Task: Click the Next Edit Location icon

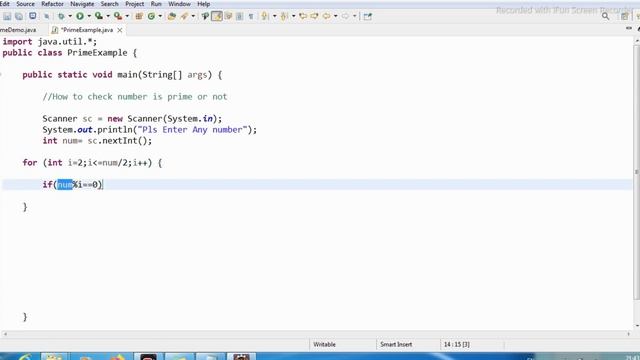Action: tap(314, 16)
